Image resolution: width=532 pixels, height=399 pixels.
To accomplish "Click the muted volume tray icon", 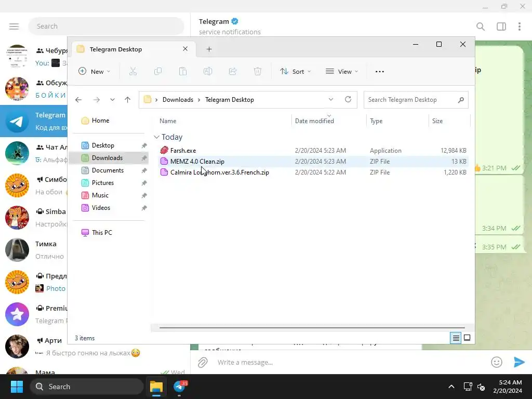I will 481,387.
